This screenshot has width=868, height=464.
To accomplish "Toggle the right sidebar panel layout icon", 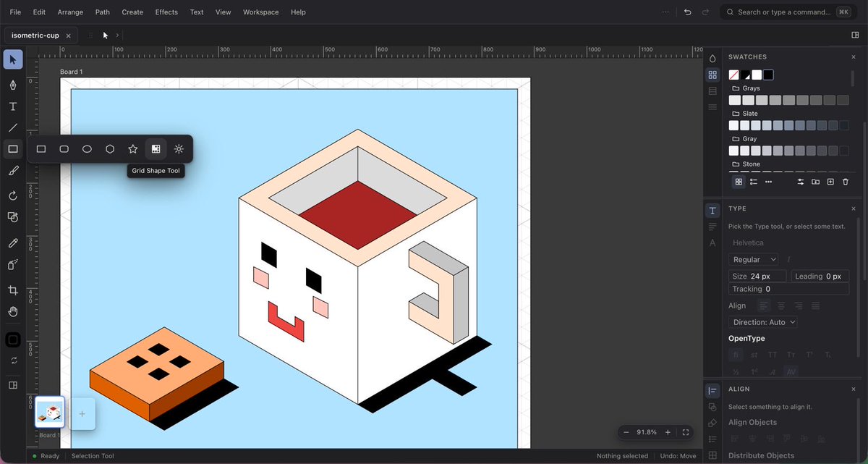I will tap(856, 35).
